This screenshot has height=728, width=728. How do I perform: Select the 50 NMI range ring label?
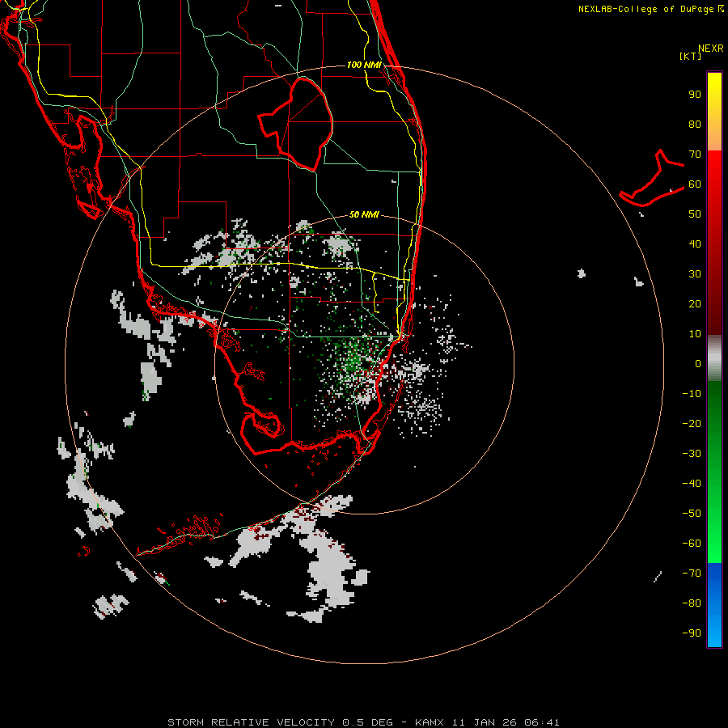coord(365,214)
